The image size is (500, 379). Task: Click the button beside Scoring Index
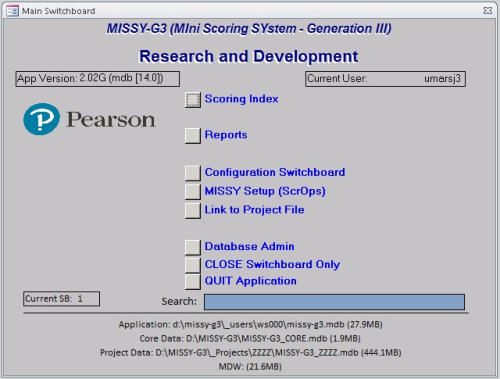coord(193,100)
